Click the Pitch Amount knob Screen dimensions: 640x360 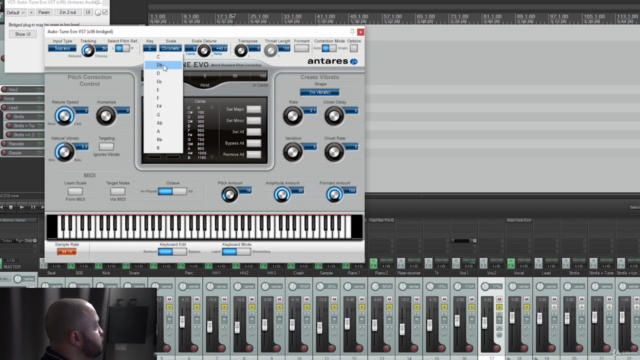click(229, 195)
